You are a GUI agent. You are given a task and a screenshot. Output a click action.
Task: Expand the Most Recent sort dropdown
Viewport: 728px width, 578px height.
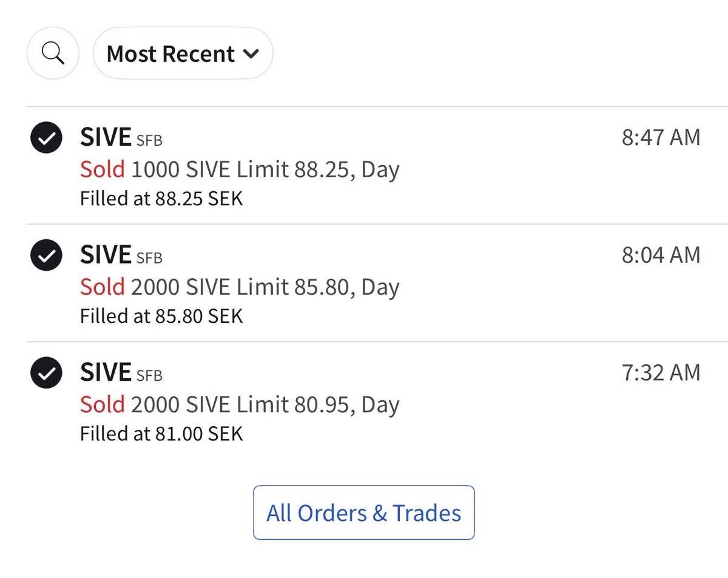click(183, 53)
